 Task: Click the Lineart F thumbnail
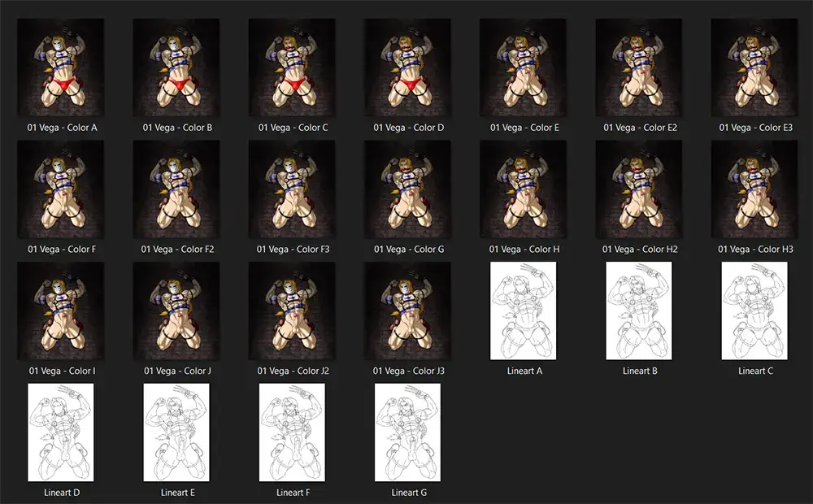coord(293,432)
